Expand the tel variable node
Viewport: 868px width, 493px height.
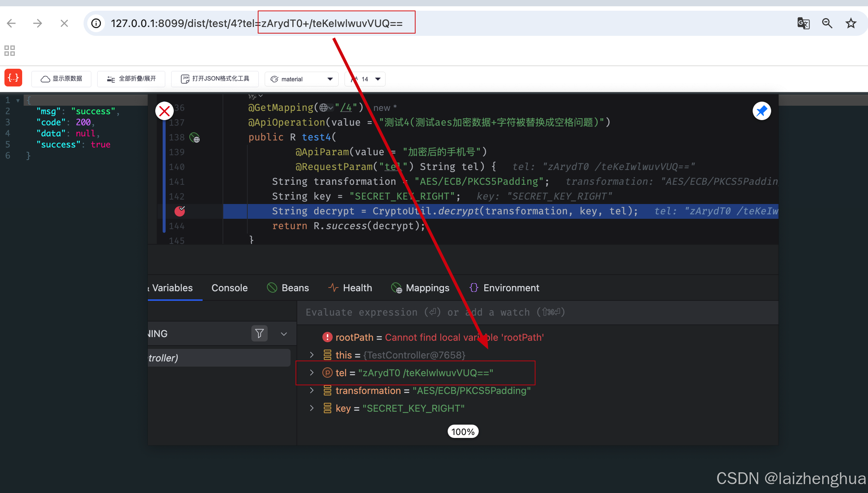(312, 373)
